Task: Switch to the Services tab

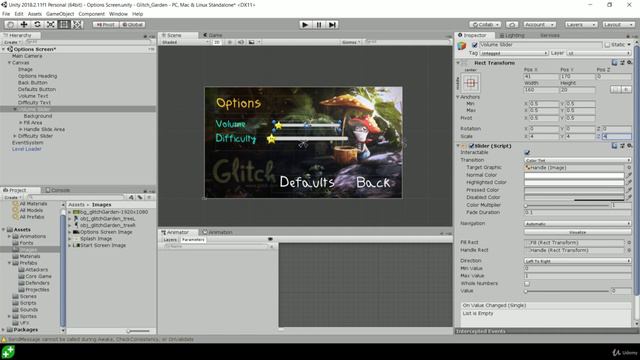Action: tap(549, 35)
